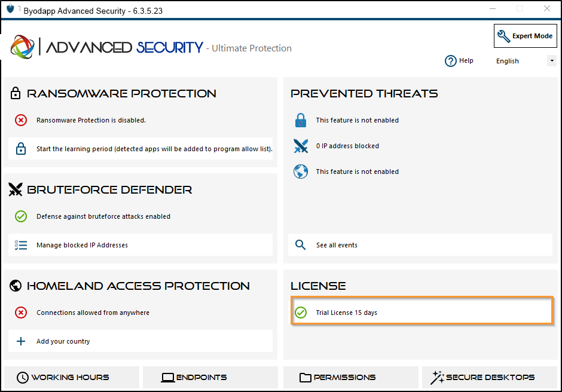Expand language list with arrow button
The image size is (562, 392).
pos(552,61)
